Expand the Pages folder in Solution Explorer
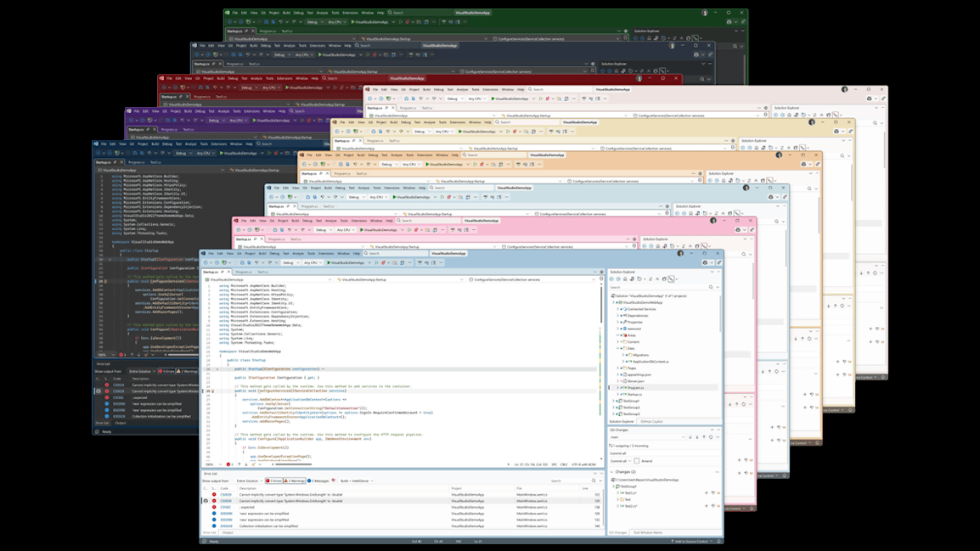 tap(617, 368)
